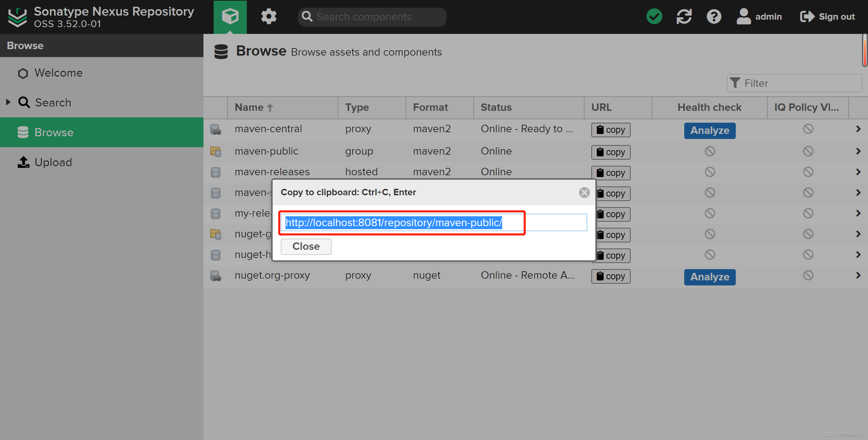This screenshot has width=868, height=440.
Task: Open the help question mark icon
Action: coord(714,16)
